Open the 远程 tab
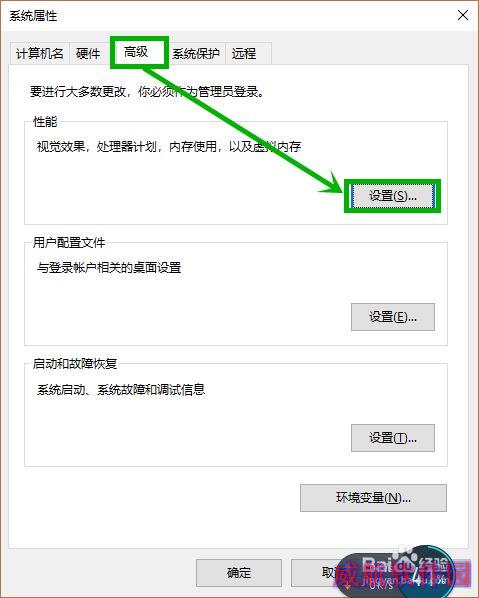This screenshot has width=479, height=598. coord(244,53)
